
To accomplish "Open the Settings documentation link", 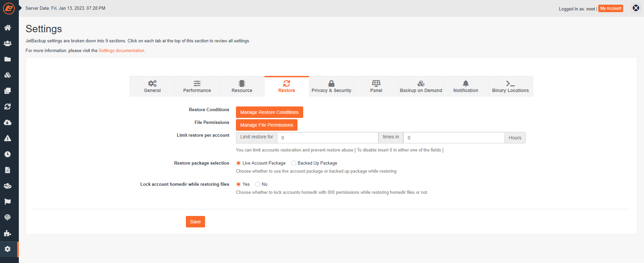I will 122,51.
